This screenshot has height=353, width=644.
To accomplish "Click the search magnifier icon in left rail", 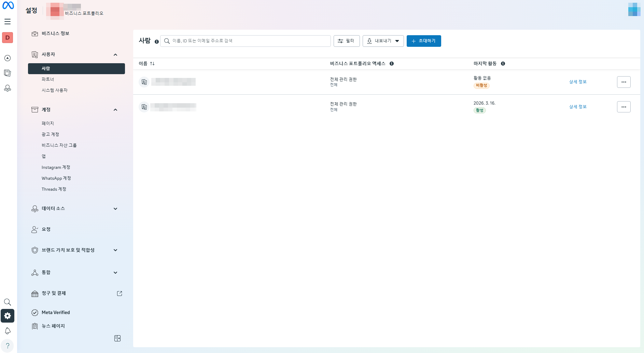I will (x=8, y=302).
